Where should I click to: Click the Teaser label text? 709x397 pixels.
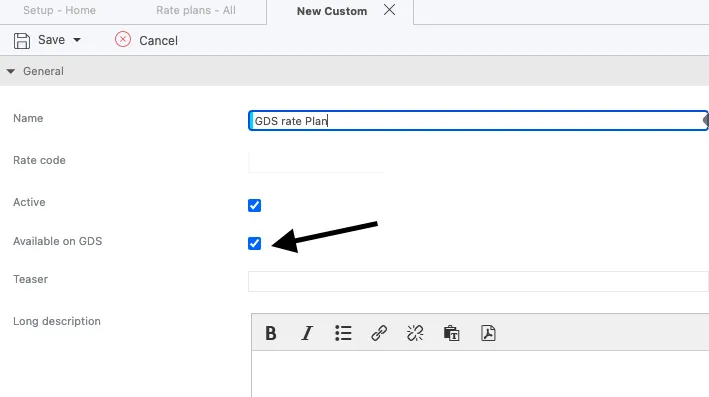point(30,279)
